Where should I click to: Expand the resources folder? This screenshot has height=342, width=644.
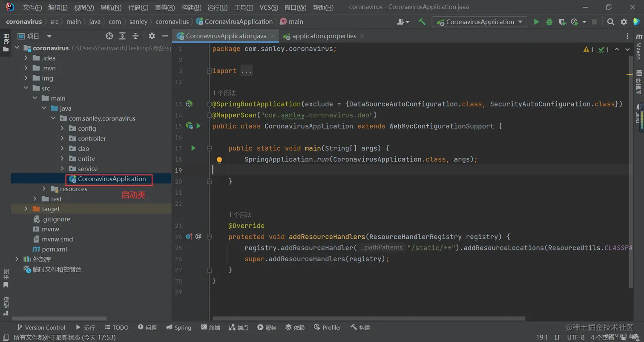click(44, 189)
